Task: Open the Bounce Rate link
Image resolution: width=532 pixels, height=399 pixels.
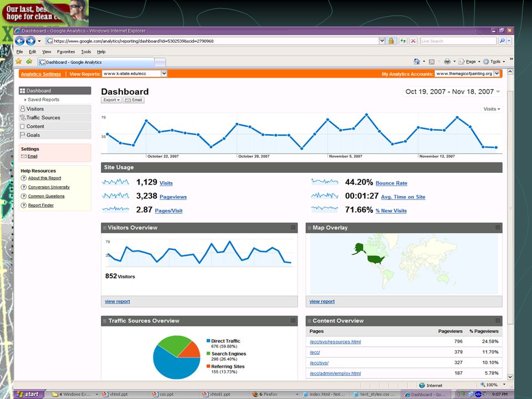Action: [x=391, y=183]
